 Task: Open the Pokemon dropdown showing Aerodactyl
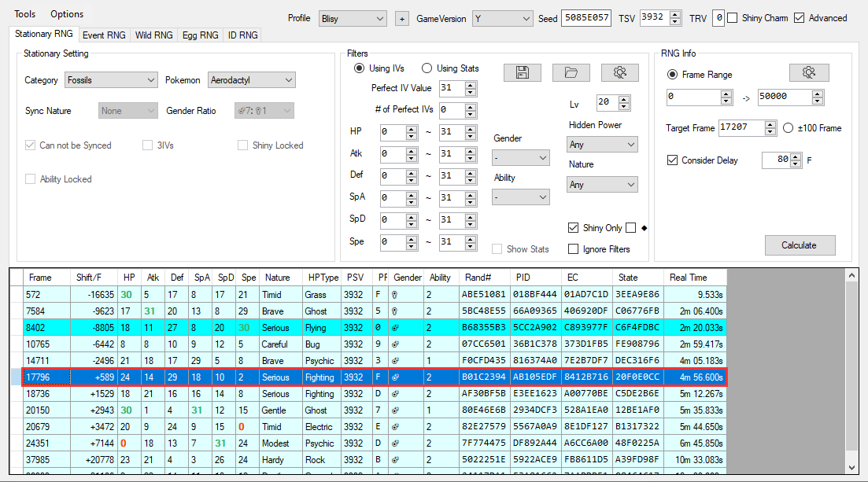coord(252,80)
